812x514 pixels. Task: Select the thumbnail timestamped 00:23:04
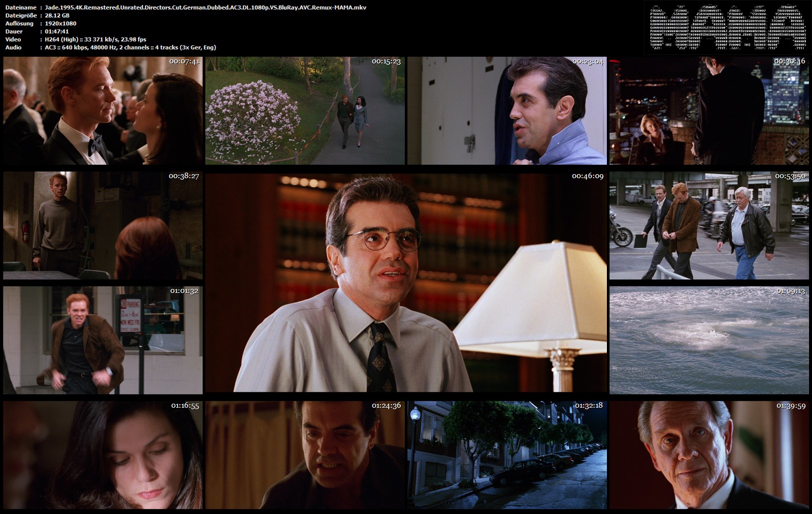pos(507,110)
